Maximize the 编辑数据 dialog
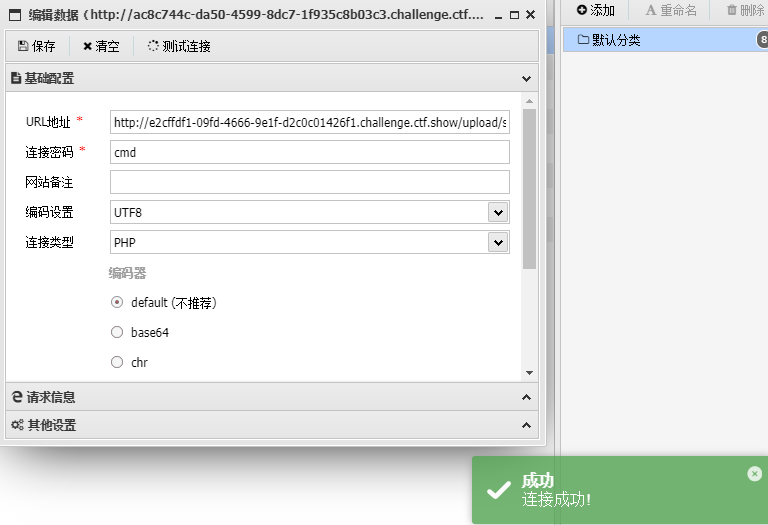 [514, 15]
